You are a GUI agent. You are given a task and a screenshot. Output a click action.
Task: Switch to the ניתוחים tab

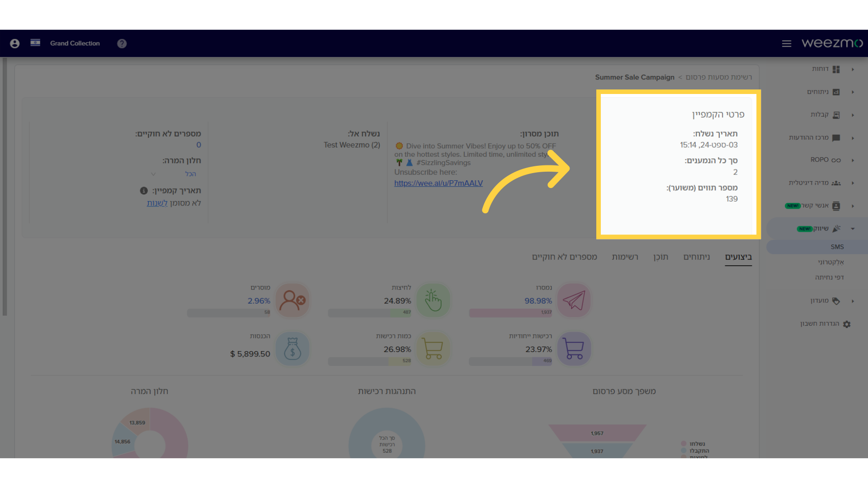click(x=697, y=257)
